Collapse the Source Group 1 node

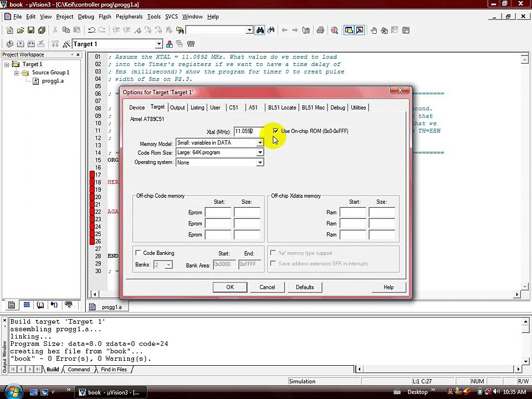16,73
